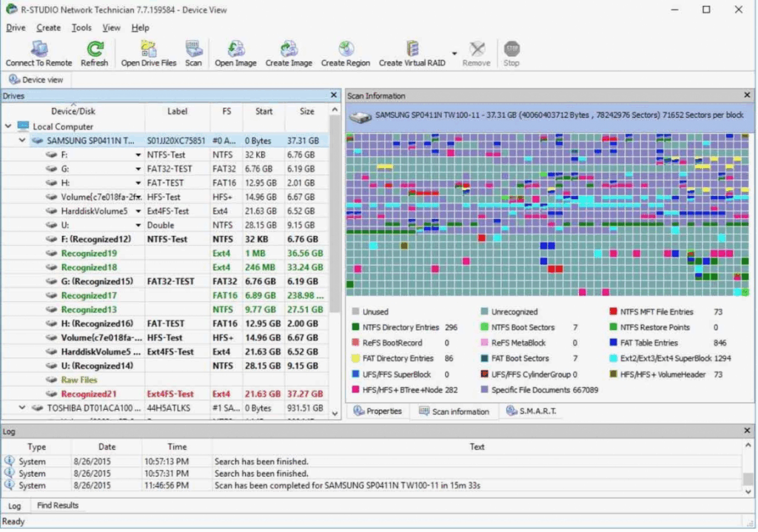Select the U: (Recognized14) partition row
Image resolution: width=758 pixels, height=532 pixels.
coord(165,366)
